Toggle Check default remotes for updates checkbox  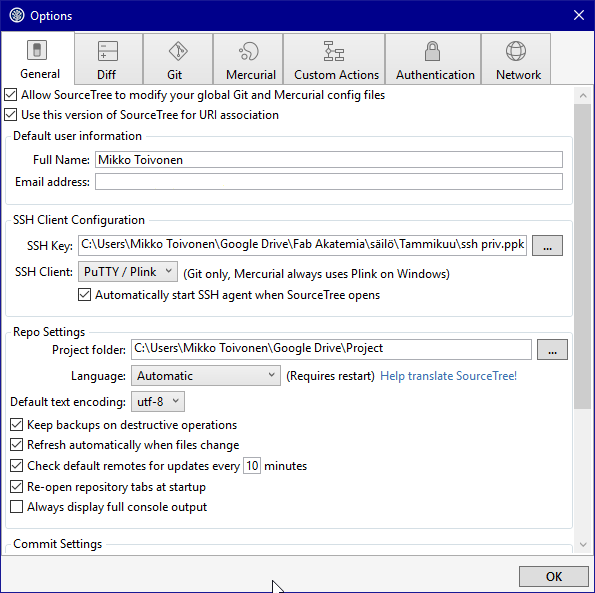coord(16,466)
